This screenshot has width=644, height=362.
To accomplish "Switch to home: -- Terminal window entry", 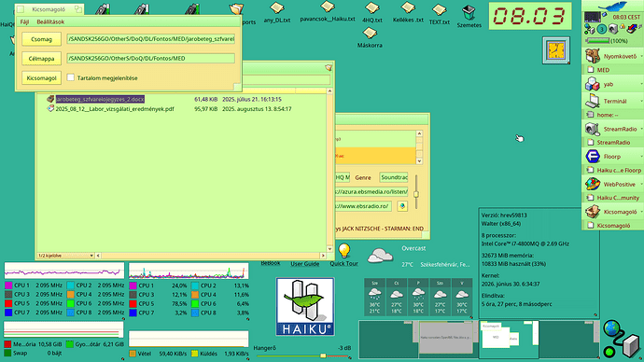I will coord(612,115).
